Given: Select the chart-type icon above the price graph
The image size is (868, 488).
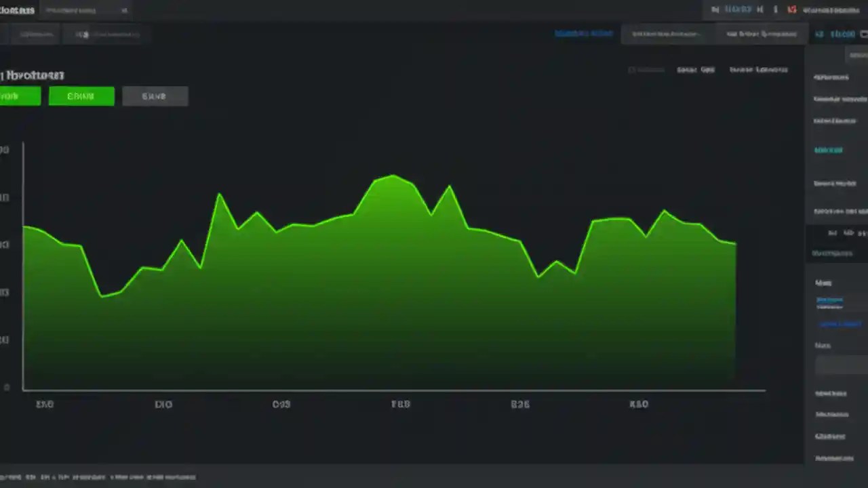Looking at the screenshot, I should coord(695,69).
